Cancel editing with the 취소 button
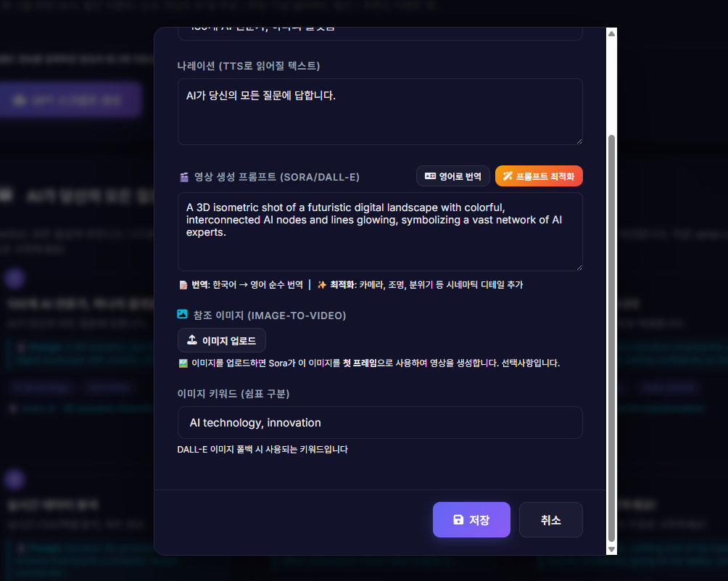Viewport: 728px width, 581px height. [550, 519]
